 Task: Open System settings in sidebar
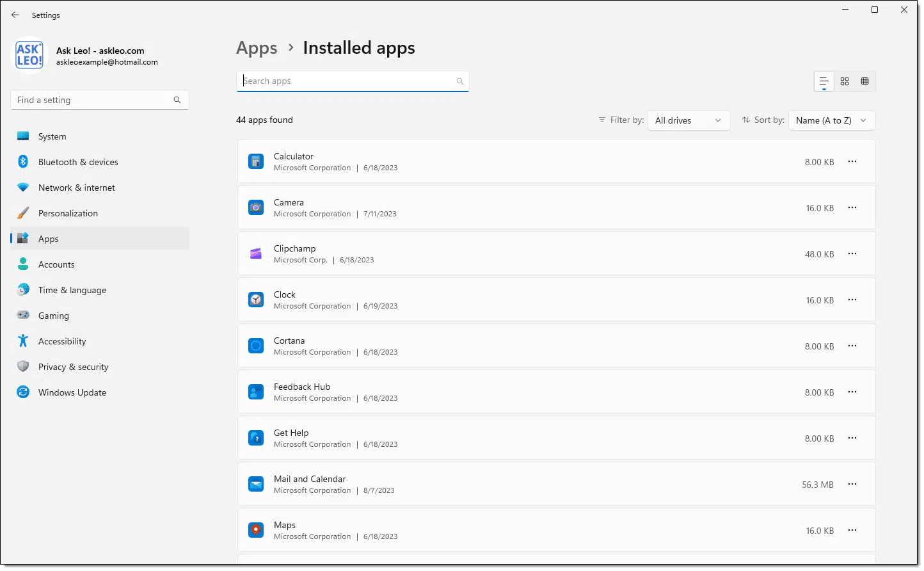(100, 136)
